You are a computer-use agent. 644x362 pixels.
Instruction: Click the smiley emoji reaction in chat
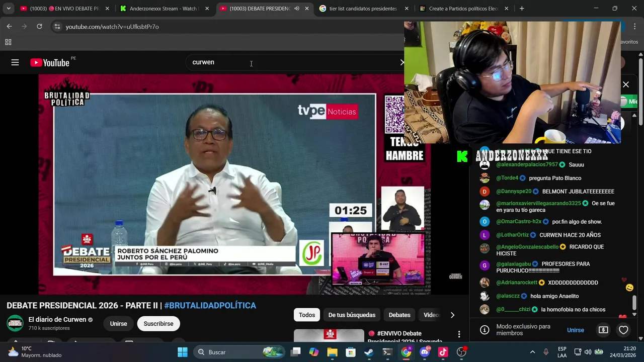click(629, 288)
